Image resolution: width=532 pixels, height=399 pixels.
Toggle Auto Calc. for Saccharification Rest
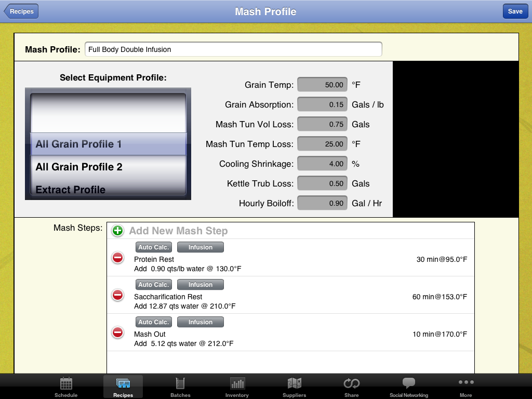[x=154, y=285]
